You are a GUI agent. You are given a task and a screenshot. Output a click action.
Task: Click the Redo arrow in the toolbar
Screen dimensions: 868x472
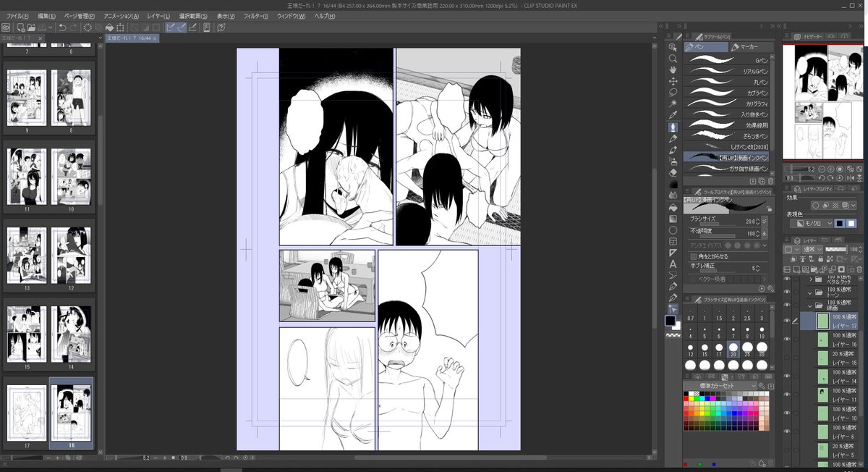tap(75, 28)
